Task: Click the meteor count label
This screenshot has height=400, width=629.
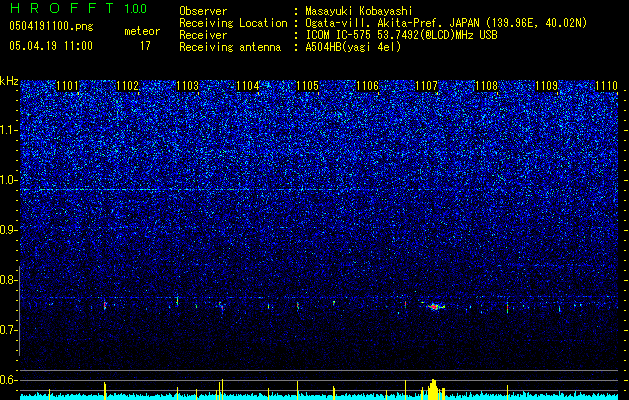Action: 142,31
